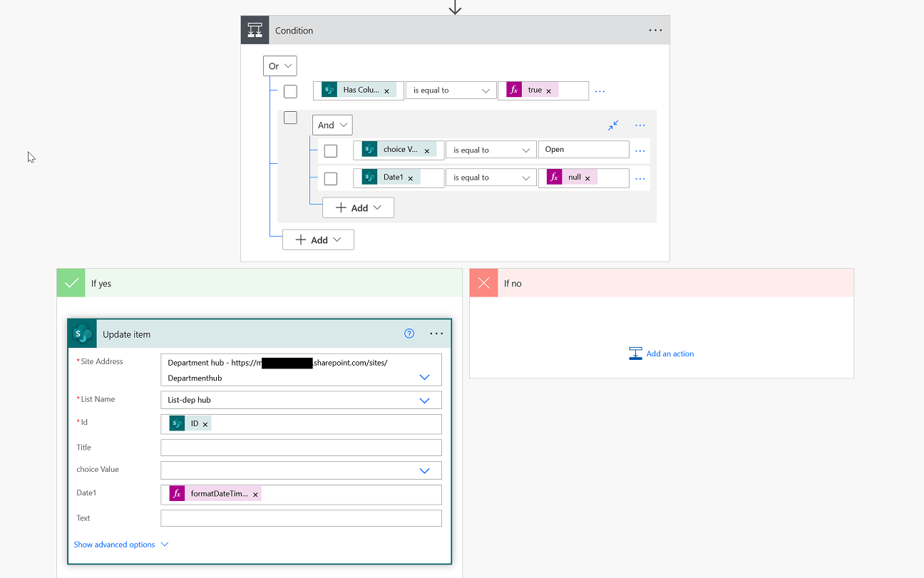Open ellipsis menu for Has Column row
Screen dimensions: 924x578
(x=600, y=91)
